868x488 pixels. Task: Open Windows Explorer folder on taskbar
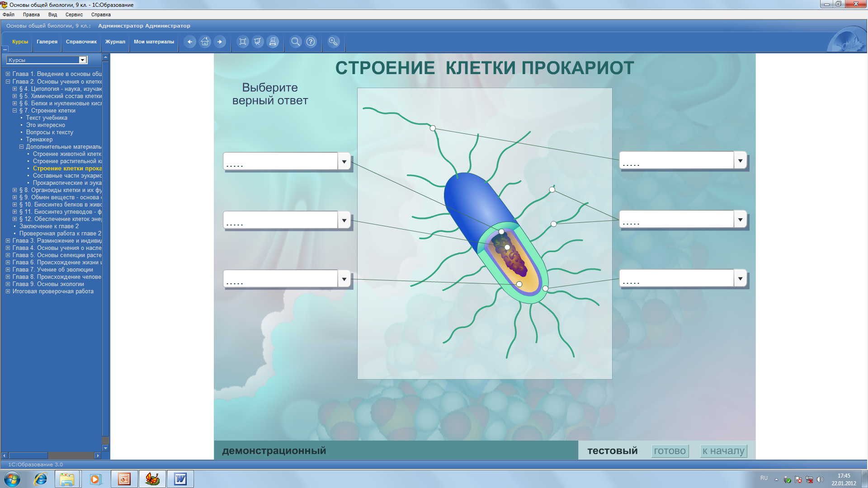coord(67,479)
